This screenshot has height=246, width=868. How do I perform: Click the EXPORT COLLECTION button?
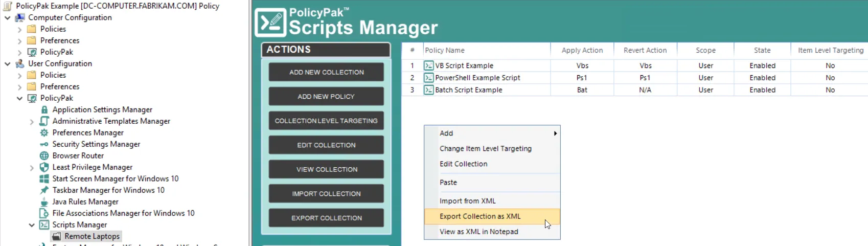(326, 218)
